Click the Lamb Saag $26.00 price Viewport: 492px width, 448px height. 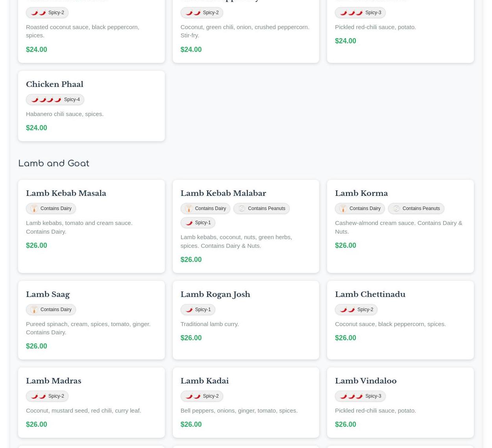[x=36, y=346]
